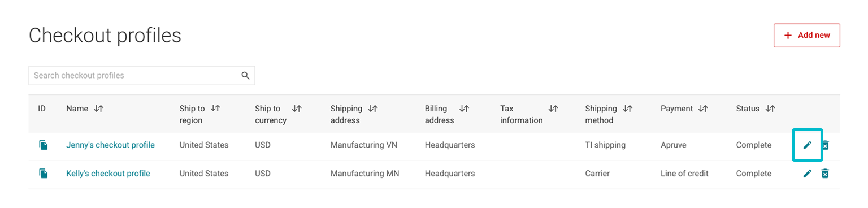Sort table by Name column
The image size is (868, 208).
[x=99, y=109]
